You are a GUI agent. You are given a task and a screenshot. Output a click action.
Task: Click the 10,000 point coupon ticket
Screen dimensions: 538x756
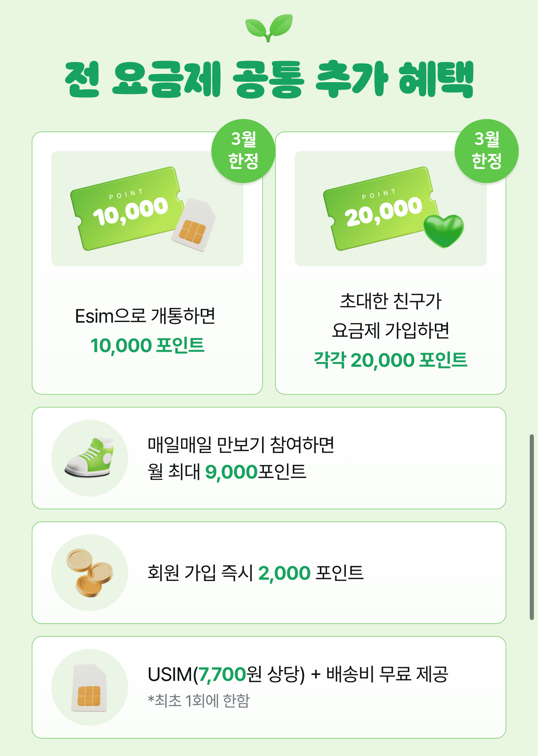click(125, 208)
